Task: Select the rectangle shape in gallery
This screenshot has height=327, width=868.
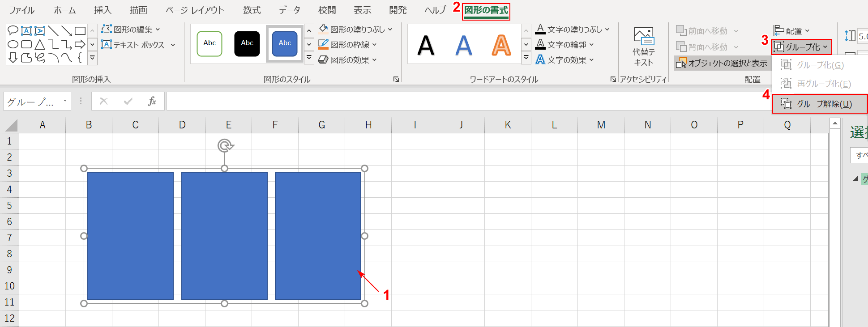Action: pos(80,30)
